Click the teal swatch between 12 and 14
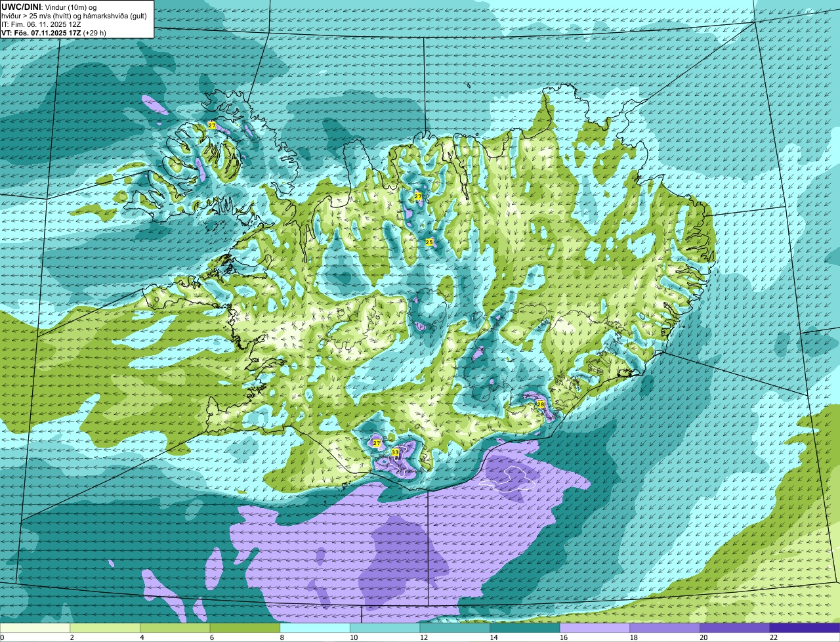The image size is (840, 642). 455,628
